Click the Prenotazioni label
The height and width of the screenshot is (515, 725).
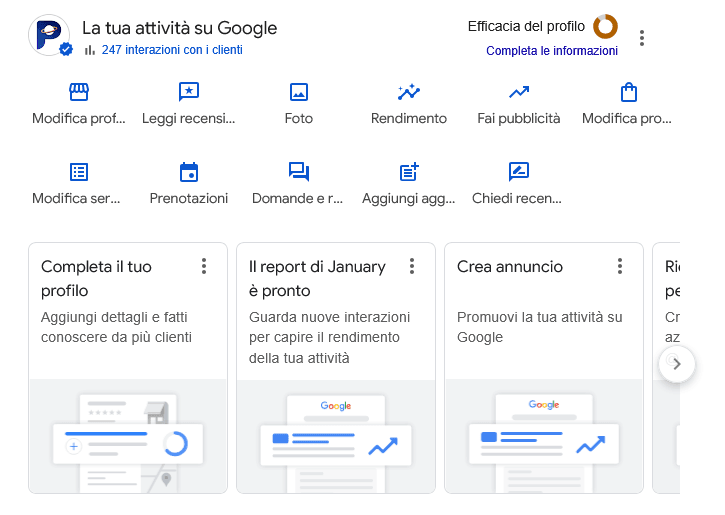pyautogui.click(x=189, y=198)
